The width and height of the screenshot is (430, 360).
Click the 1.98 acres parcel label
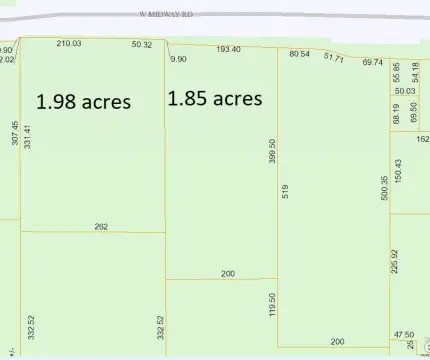pos(83,102)
